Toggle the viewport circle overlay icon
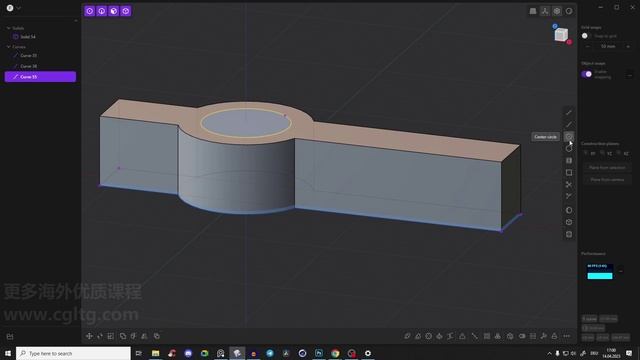 (x=569, y=11)
